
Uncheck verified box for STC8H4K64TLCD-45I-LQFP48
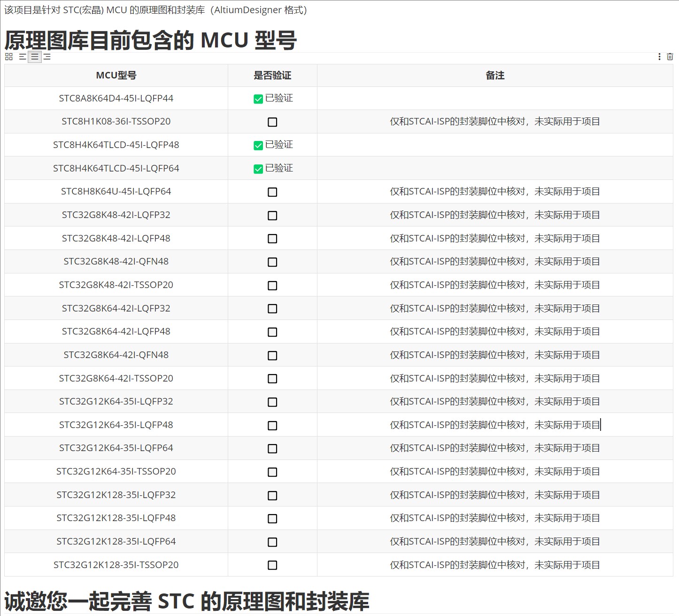click(258, 145)
